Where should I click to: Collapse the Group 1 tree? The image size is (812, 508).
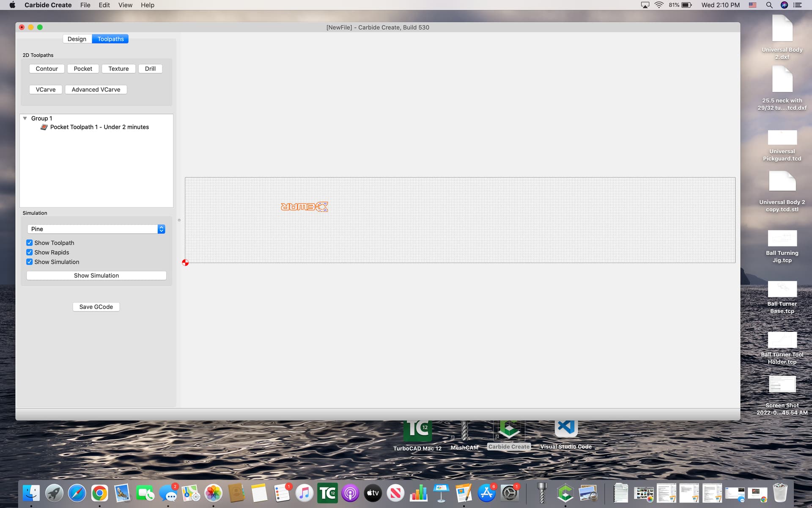[x=25, y=119]
